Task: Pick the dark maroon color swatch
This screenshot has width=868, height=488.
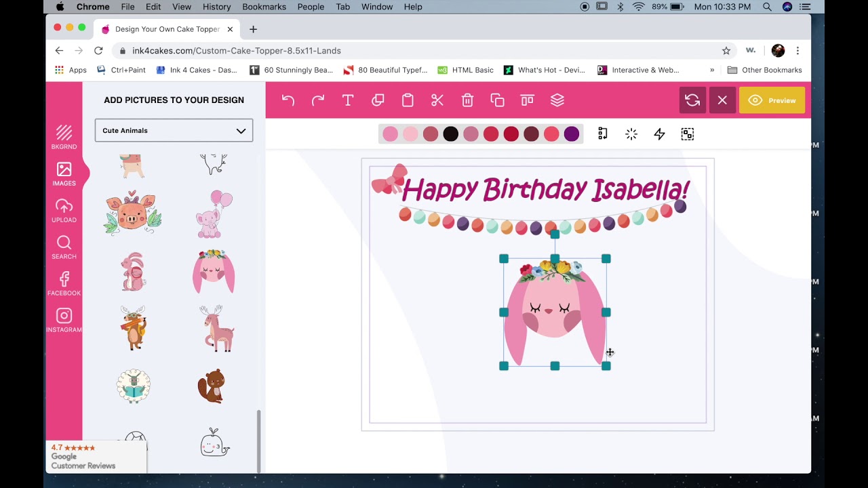Action: coord(531,134)
